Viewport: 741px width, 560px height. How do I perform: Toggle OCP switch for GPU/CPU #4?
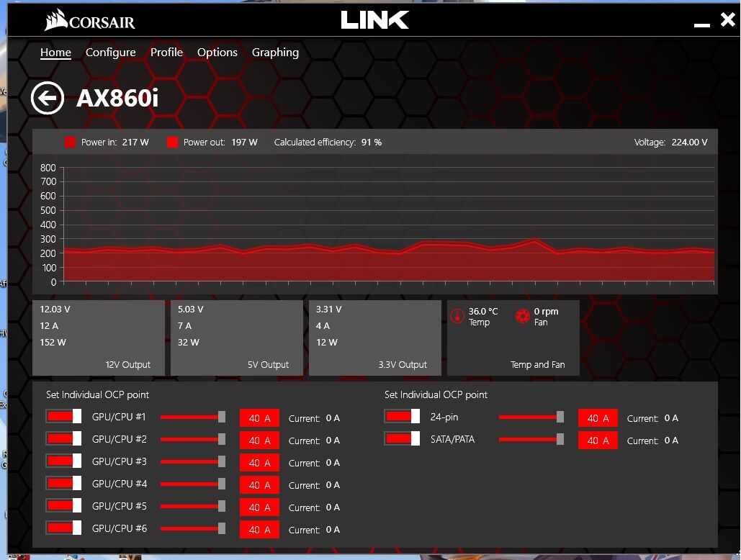tap(64, 484)
